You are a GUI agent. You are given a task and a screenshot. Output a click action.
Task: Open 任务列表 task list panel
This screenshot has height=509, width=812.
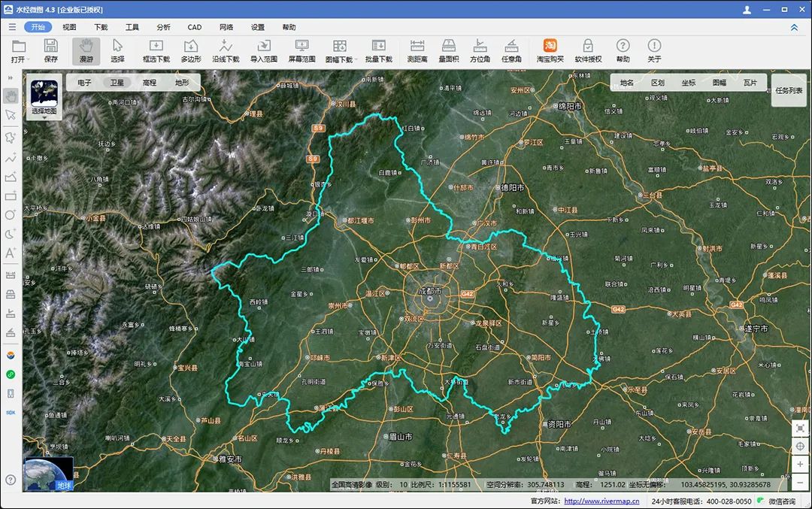pyautogui.click(x=789, y=91)
